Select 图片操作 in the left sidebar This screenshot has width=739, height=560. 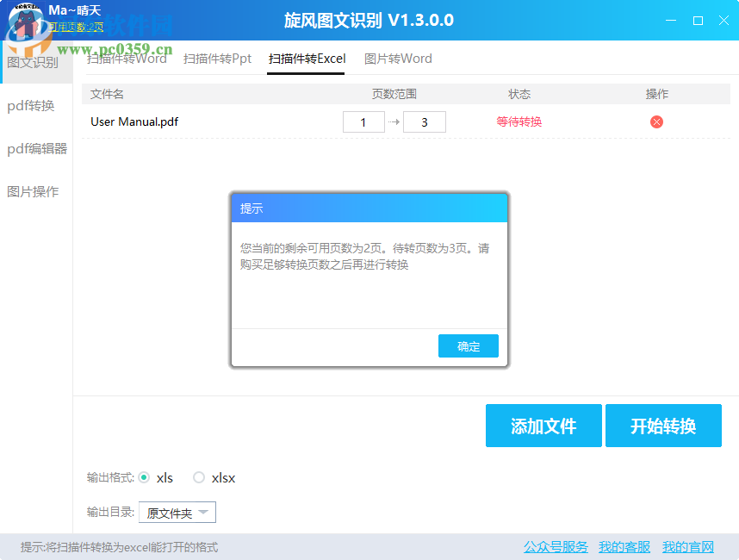(x=33, y=191)
